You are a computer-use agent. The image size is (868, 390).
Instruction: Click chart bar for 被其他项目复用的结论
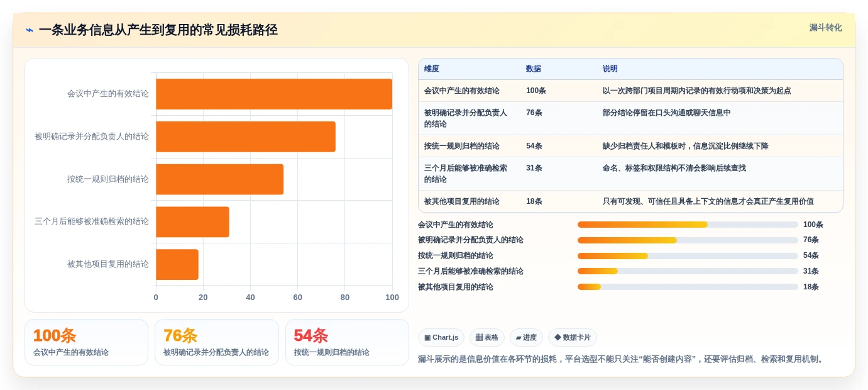pyautogui.click(x=177, y=265)
